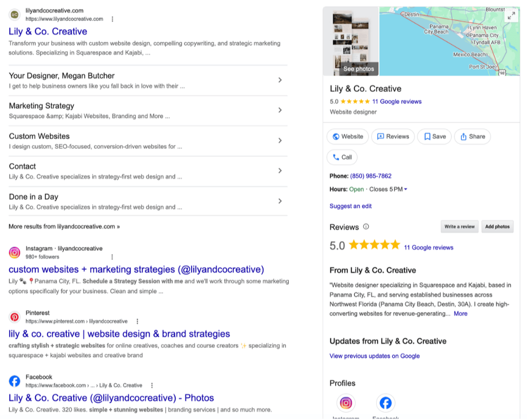Image resolution: width=527 pixels, height=420 pixels.
Task: Click the Lily & Co. Creative panel title
Action: click(365, 89)
